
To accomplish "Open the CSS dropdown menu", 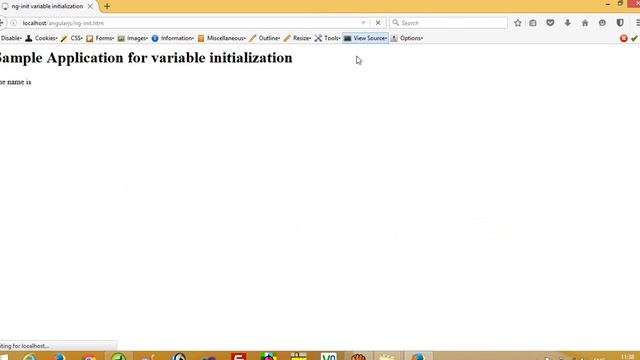I will click(x=72, y=38).
